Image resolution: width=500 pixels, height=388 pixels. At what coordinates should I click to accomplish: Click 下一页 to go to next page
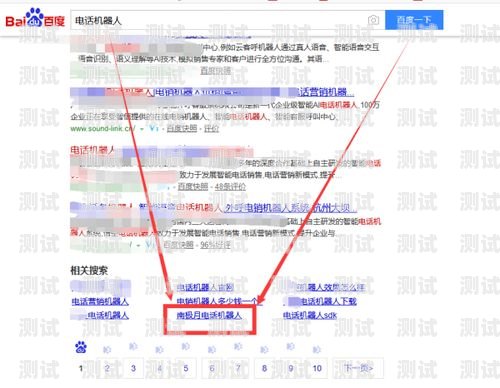coord(359,368)
